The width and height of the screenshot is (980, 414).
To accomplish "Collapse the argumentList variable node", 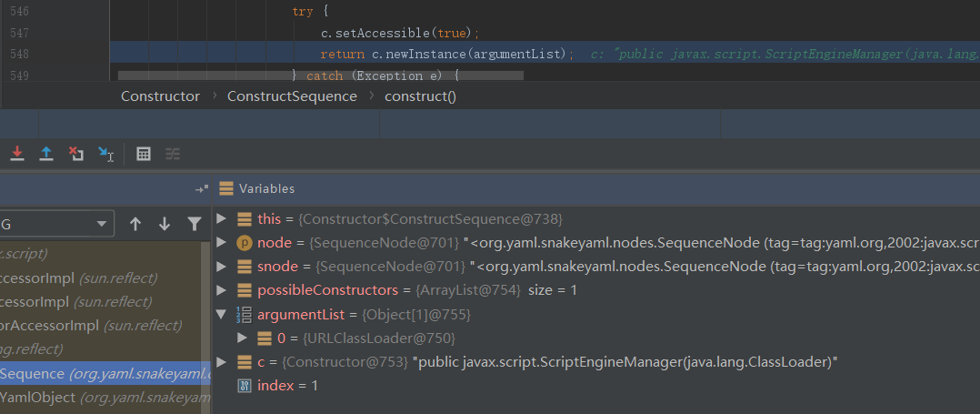I will tap(221, 314).
